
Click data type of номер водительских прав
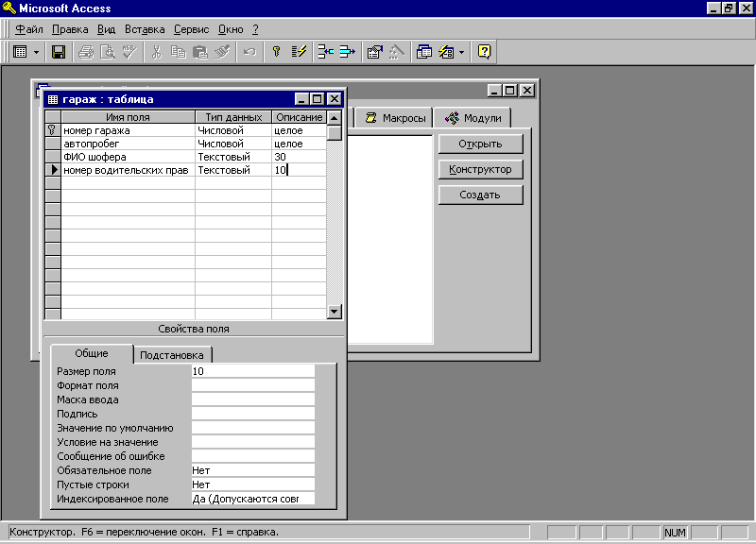pyautogui.click(x=233, y=170)
